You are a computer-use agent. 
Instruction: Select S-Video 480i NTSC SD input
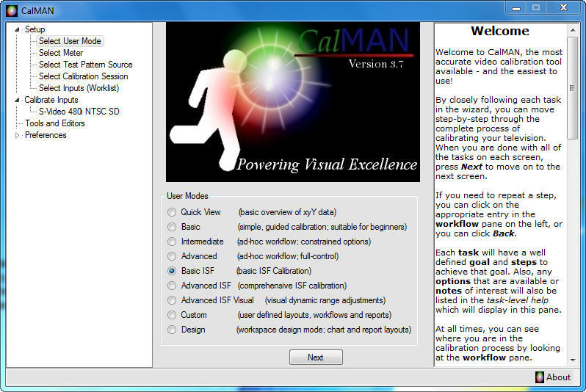(x=79, y=112)
